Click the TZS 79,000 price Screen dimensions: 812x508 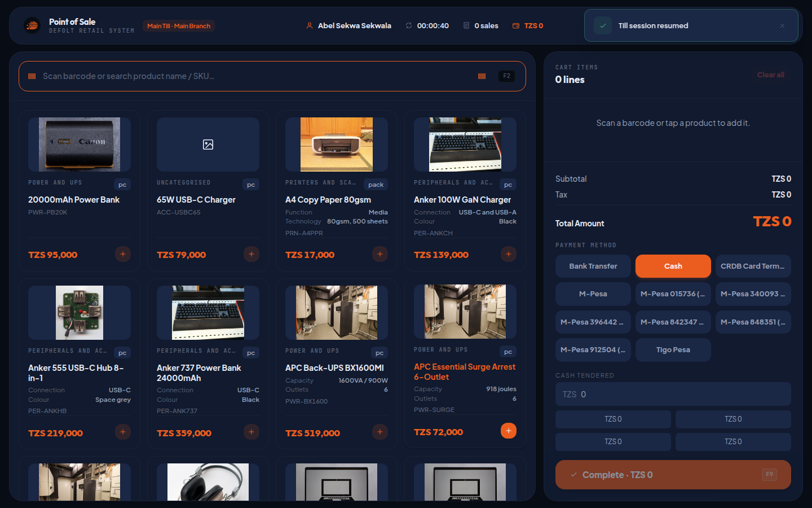pyautogui.click(x=182, y=255)
